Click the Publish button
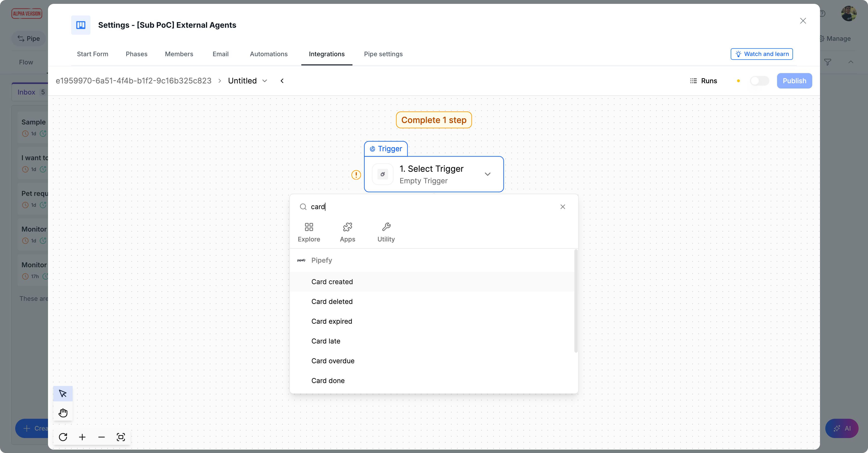 (x=794, y=81)
